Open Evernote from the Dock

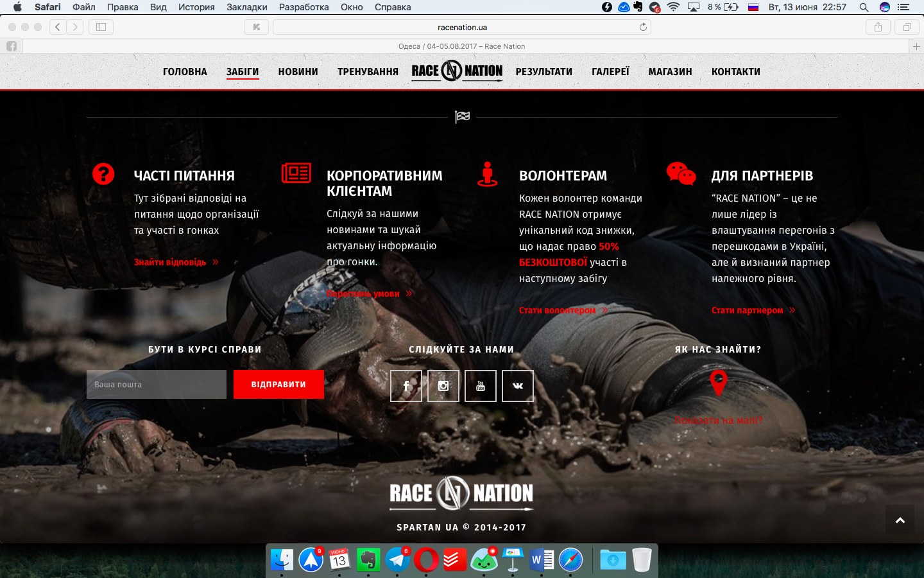[x=368, y=560]
